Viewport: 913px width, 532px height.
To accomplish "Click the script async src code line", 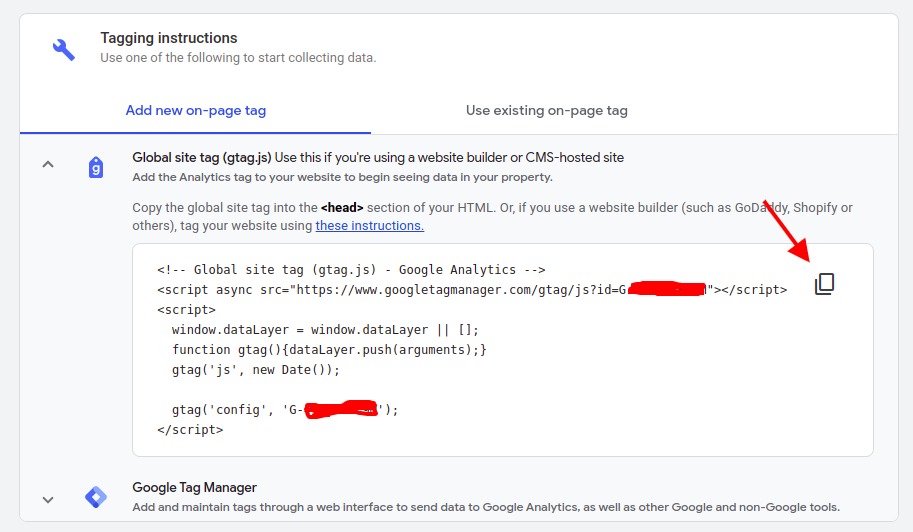I will [x=472, y=289].
